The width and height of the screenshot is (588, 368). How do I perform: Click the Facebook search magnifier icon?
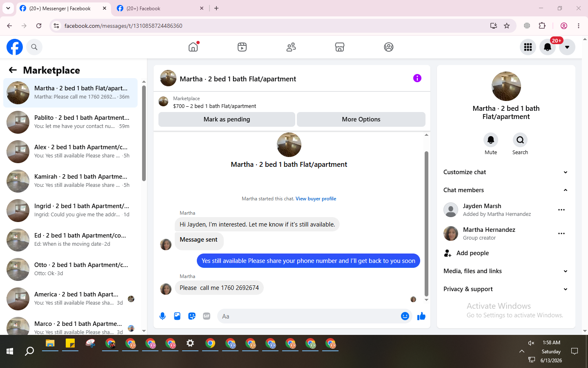[x=34, y=47]
